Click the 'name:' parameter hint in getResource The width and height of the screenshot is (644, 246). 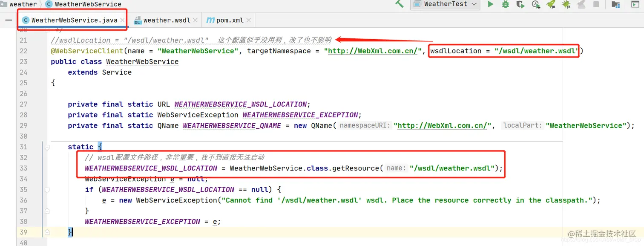coord(396,168)
